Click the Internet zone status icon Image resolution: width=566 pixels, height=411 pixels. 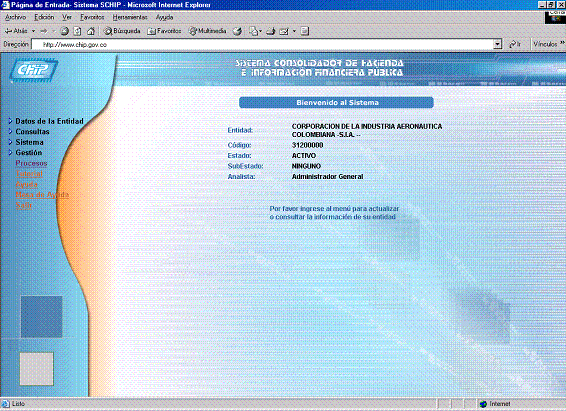point(483,404)
